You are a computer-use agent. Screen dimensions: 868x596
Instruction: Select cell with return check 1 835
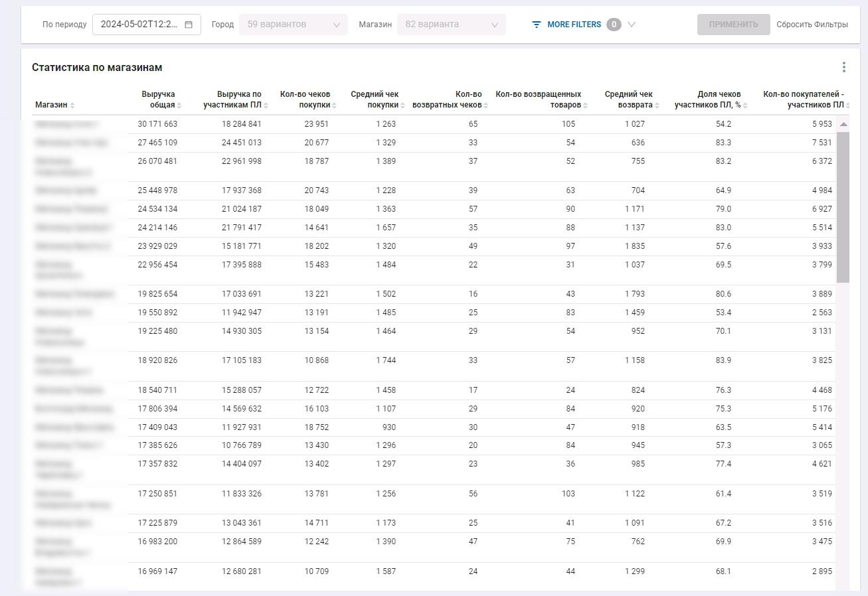point(635,246)
